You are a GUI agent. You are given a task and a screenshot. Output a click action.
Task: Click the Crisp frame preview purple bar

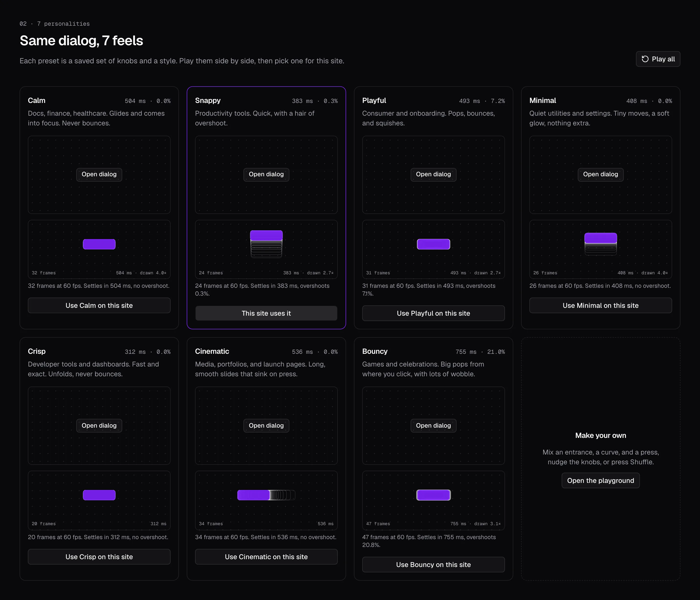point(99,495)
